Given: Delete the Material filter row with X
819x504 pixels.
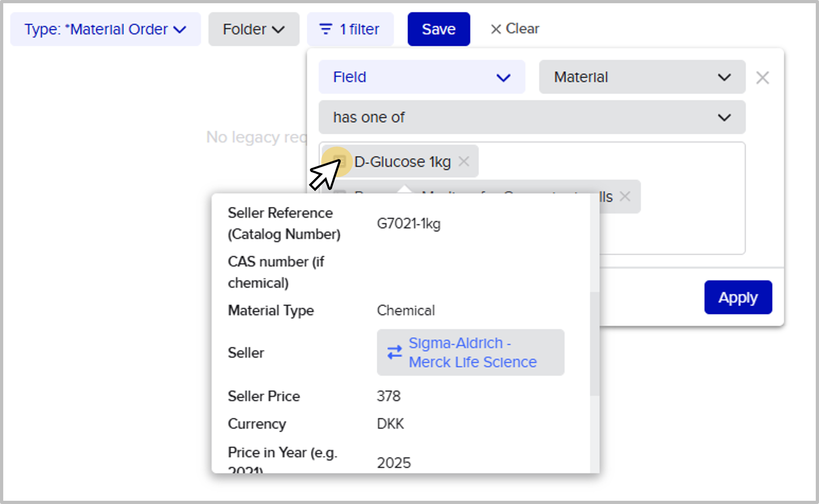Looking at the screenshot, I should pos(762,77).
